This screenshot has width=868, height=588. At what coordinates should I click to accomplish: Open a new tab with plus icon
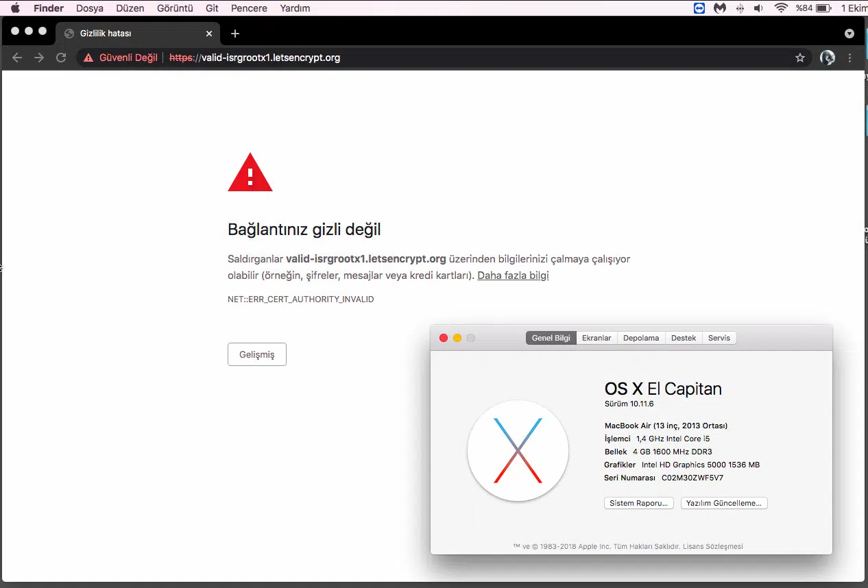[x=235, y=34]
